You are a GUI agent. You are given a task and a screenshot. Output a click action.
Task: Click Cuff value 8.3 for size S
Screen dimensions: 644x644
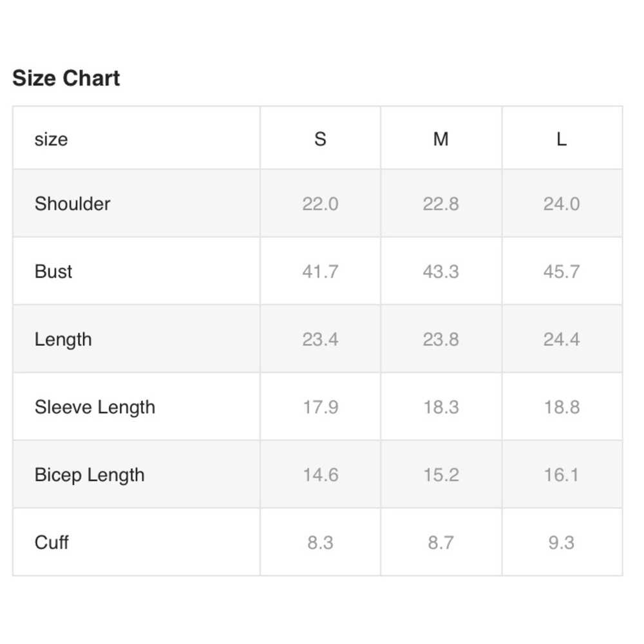(x=320, y=542)
